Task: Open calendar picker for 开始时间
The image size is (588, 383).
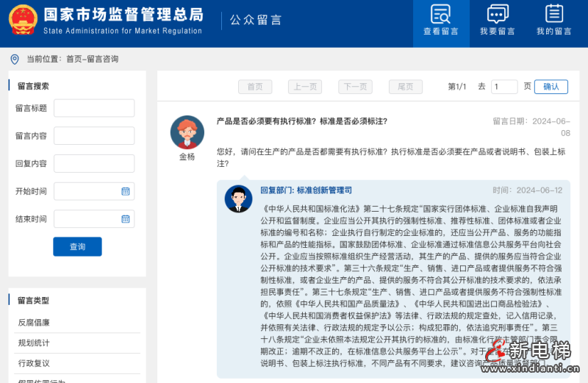Action: coord(126,191)
